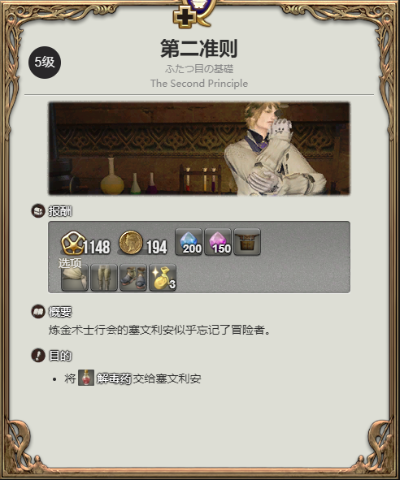Click the 5级 level badge
This screenshot has width=400, height=480.
coord(45,62)
